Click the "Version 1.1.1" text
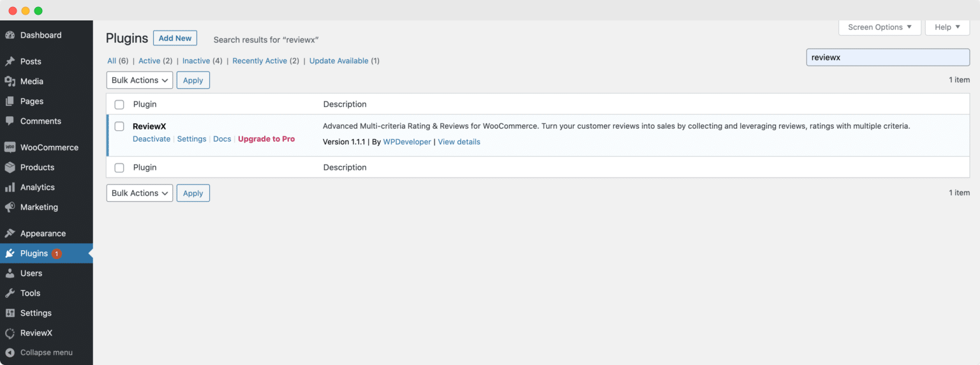The image size is (980, 365). (344, 142)
